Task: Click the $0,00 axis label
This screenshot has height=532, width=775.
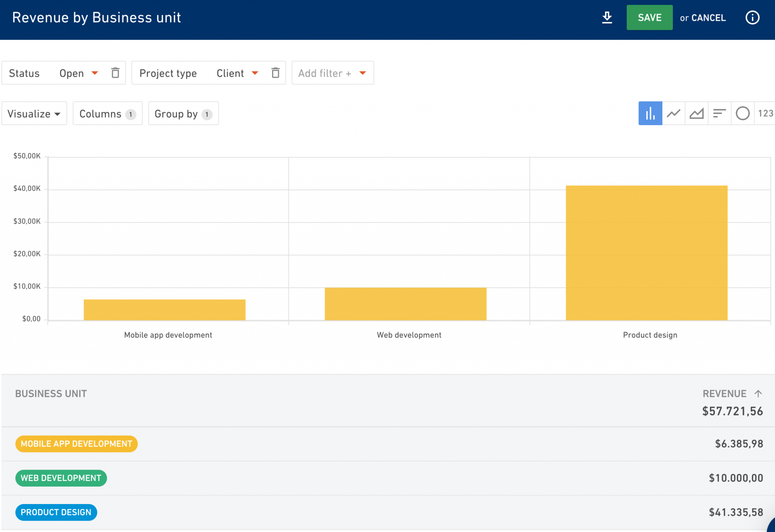Action: [31, 319]
